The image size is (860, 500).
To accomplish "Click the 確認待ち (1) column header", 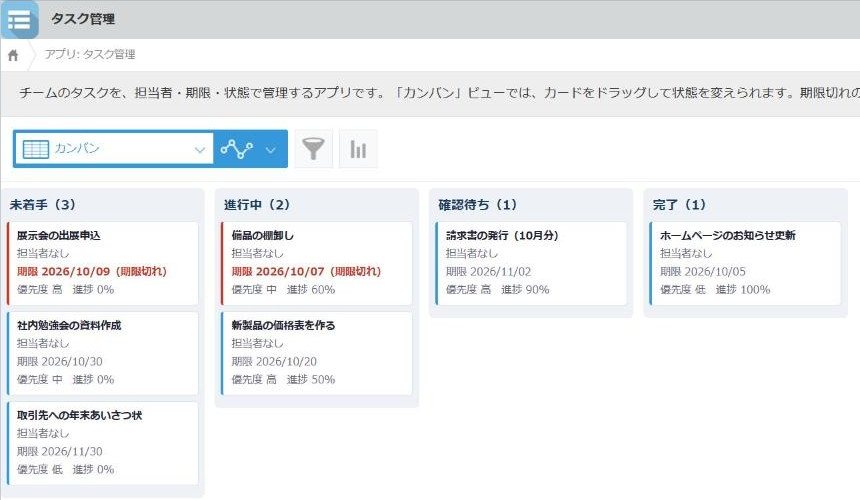I will click(477, 205).
